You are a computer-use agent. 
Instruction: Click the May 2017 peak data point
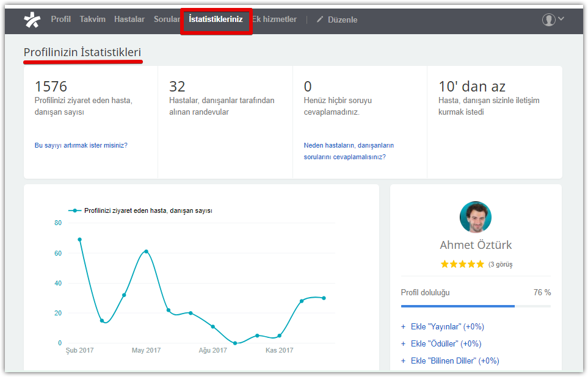(x=147, y=251)
